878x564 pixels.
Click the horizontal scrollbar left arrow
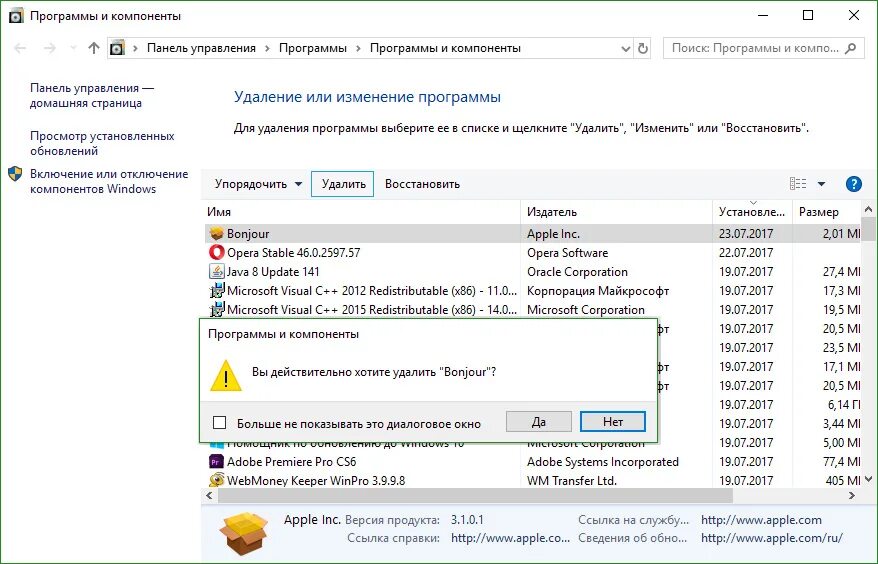click(x=209, y=496)
